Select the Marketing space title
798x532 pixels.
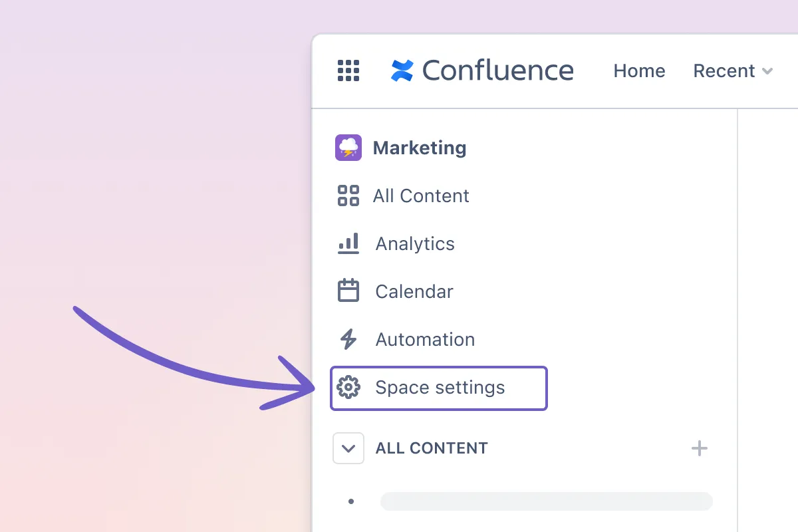(420, 148)
